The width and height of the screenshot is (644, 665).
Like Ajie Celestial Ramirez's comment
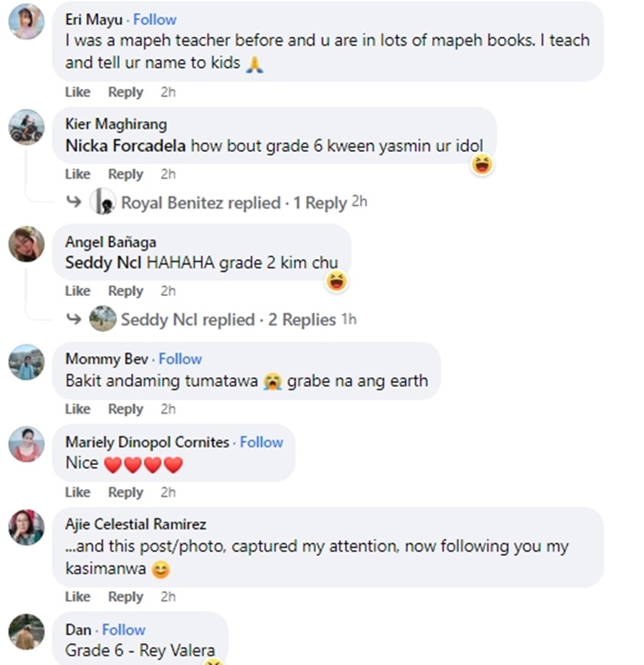click(77, 596)
